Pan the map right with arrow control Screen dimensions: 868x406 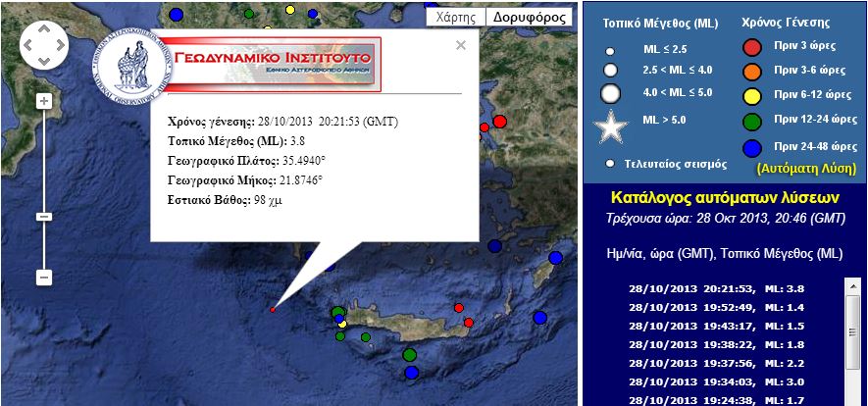[x=59, y=44]
